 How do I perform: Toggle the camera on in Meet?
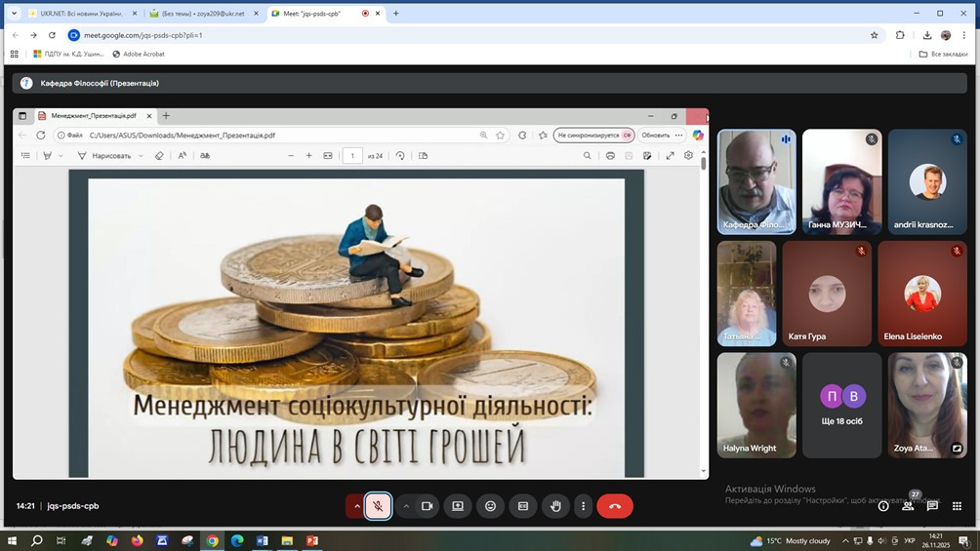click(427, 506)
